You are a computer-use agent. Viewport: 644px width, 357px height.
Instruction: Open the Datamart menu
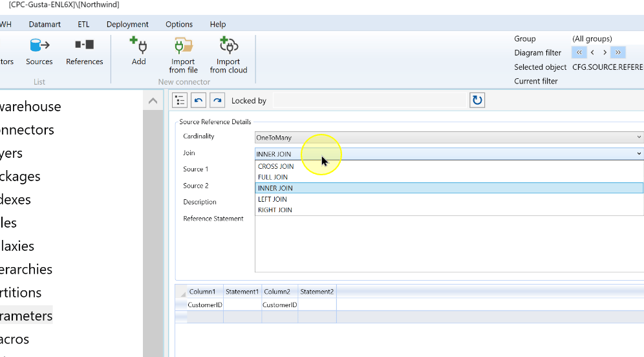pyautogui.click(x=45, y=24)
